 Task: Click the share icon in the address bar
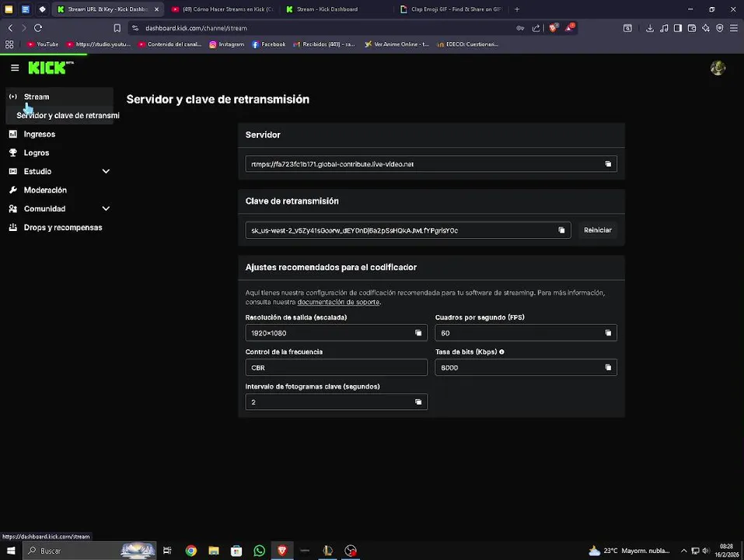click(536, 28)
